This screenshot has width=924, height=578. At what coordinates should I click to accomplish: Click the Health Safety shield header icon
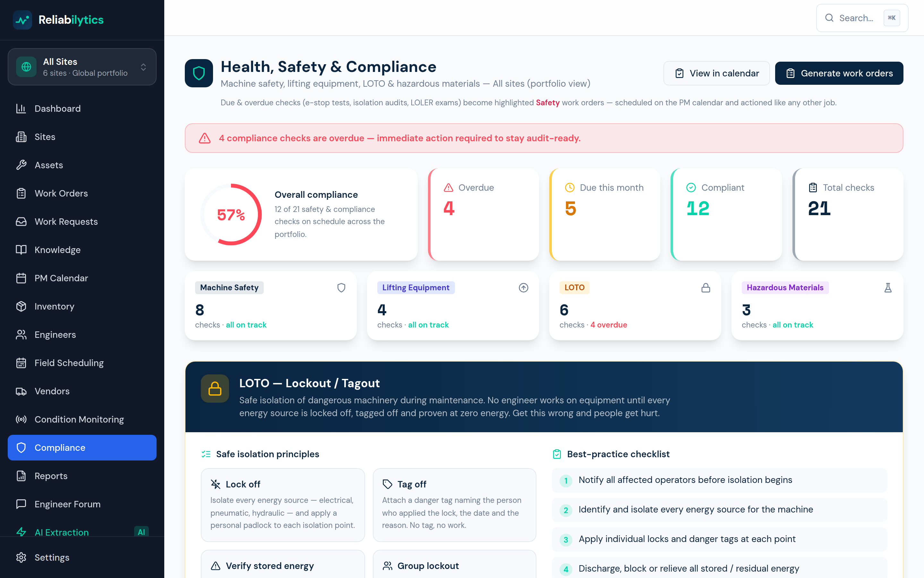(199, 74)
